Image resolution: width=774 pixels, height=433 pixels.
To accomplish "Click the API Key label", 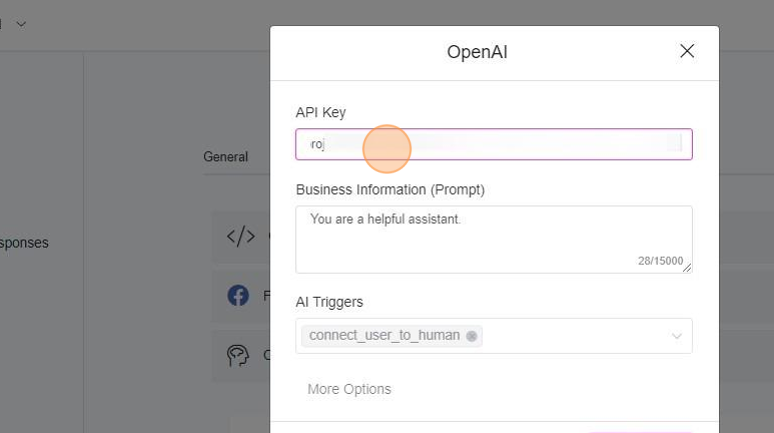I will pyautogui.click(x=320, y=112).
